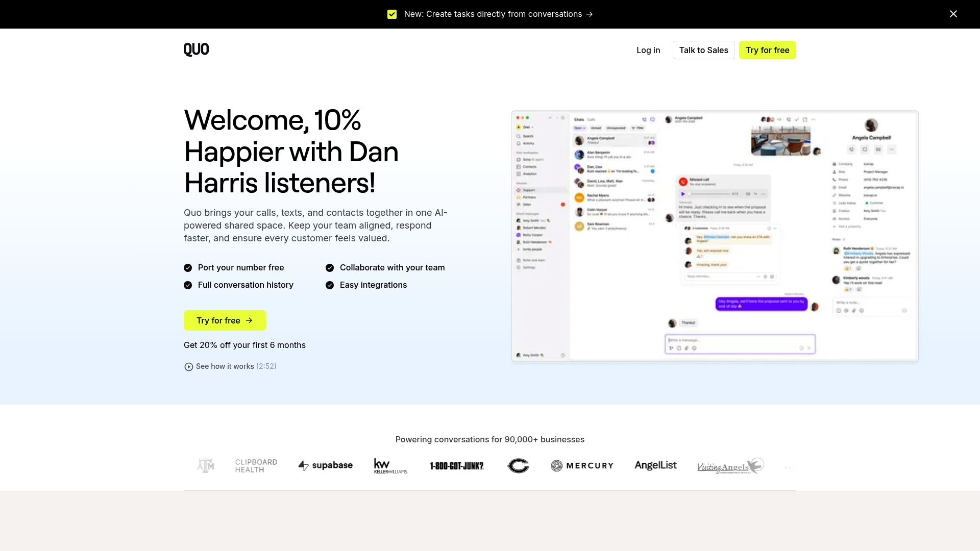Click the play circle icon beside See how it works
980x551 pixels.
[x=189, y=367]
